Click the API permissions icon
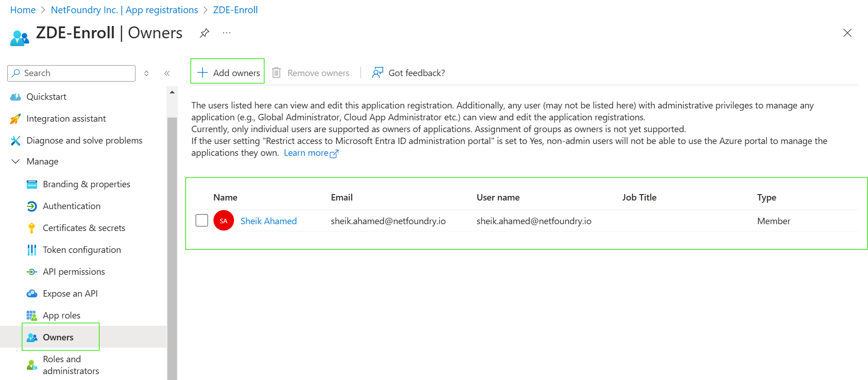 tap(32, 272)
